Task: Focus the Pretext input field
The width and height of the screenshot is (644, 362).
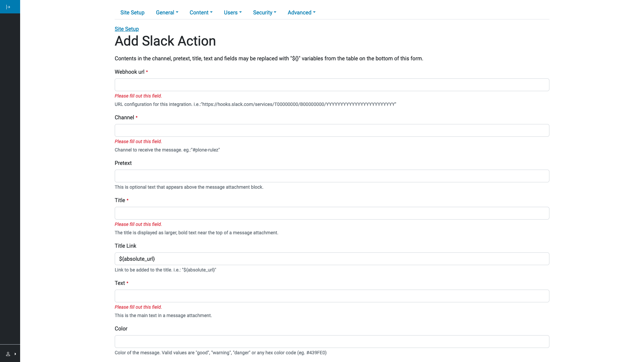Action: click(x=332, y=176)
